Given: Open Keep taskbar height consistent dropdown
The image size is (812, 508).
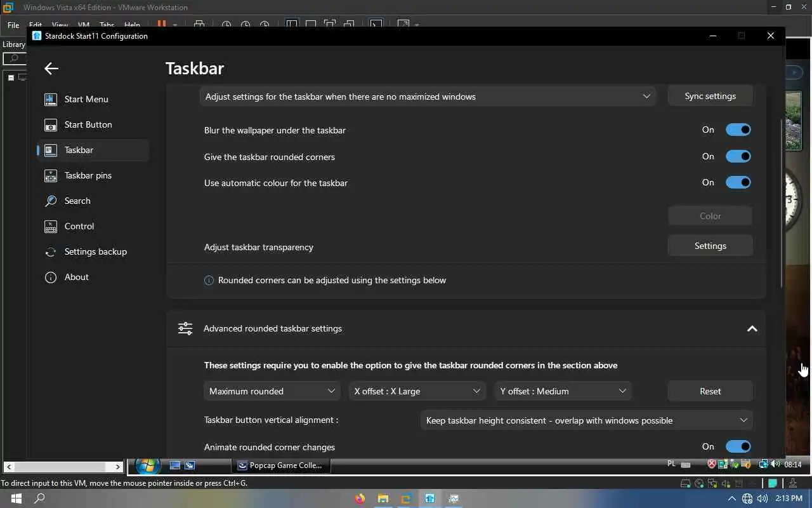Looking at the screenshot, I should (x=587, y=420).
